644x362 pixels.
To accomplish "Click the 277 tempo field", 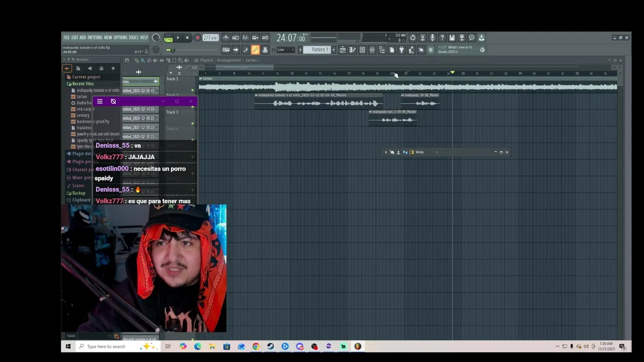I will pyautogui.click(x=210, y=38).
